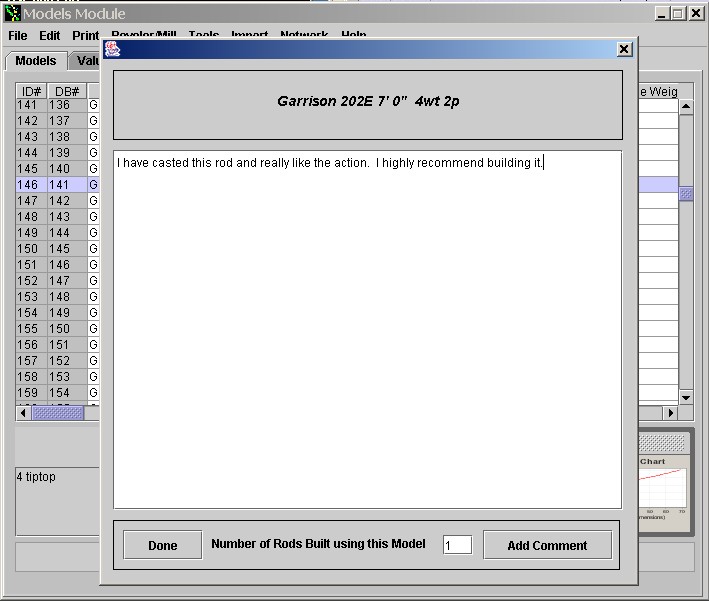Screen dimensions: 709x601
Task: Click the Java icon in dialog title bar
Action: coord(113,49)
